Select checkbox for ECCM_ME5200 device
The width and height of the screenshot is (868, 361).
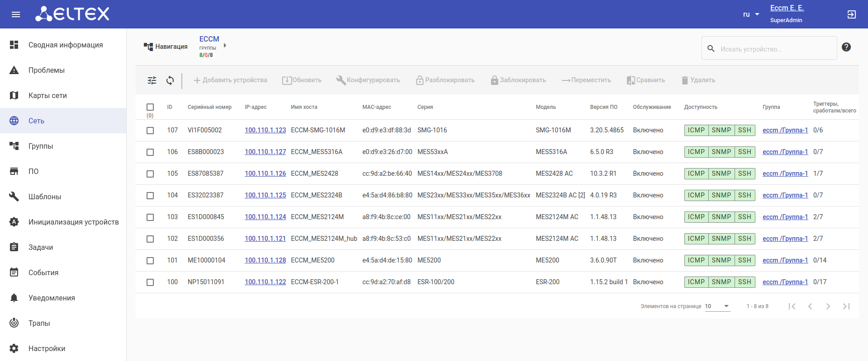[150, 261]
